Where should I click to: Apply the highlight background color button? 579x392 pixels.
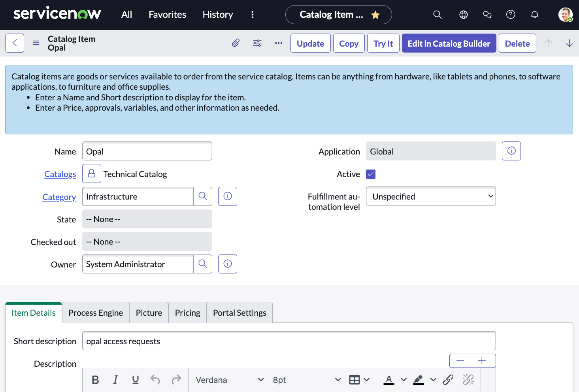(x=419, y=380)
